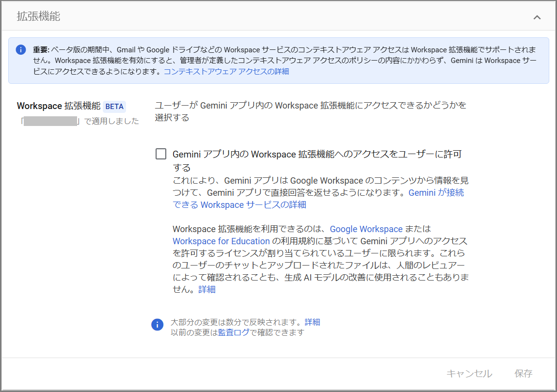Open Gemini が接続できる Workspace サービスの詳細 link
This screenshot has width=557, height=392.
(x=318, y=199)
